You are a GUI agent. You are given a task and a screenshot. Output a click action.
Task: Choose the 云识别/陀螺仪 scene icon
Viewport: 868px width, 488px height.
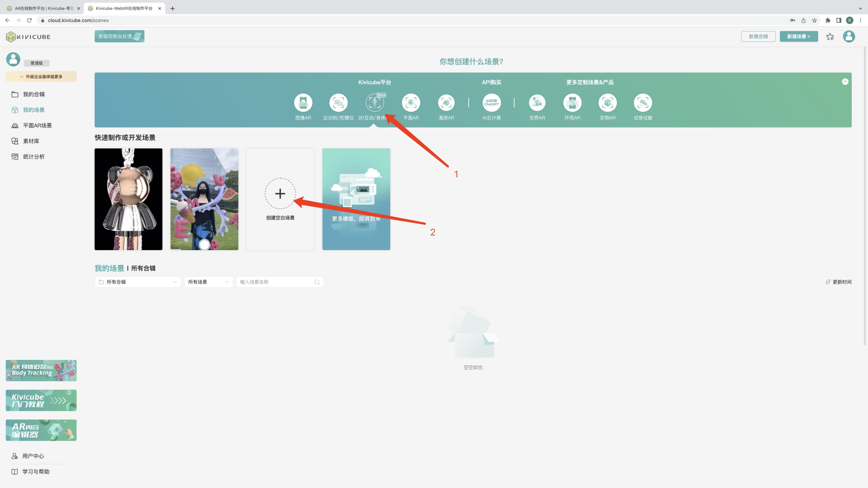338,103
